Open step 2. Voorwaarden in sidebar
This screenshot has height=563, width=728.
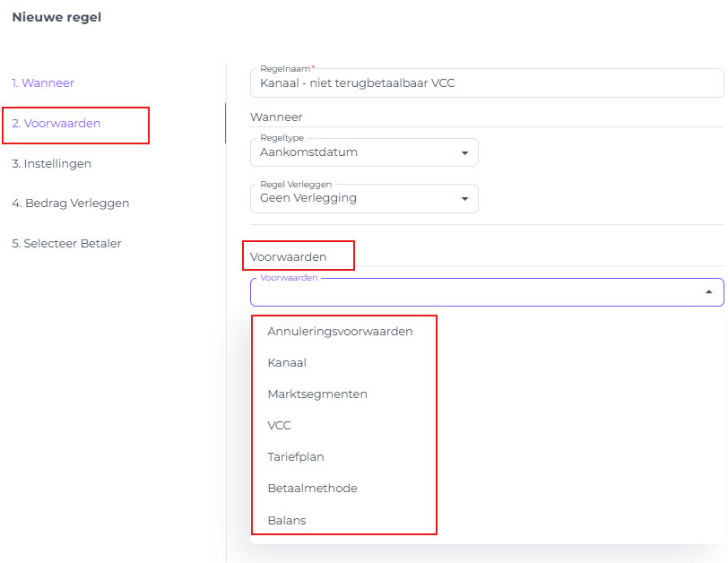pyautogui.click(x=56, y=124)
